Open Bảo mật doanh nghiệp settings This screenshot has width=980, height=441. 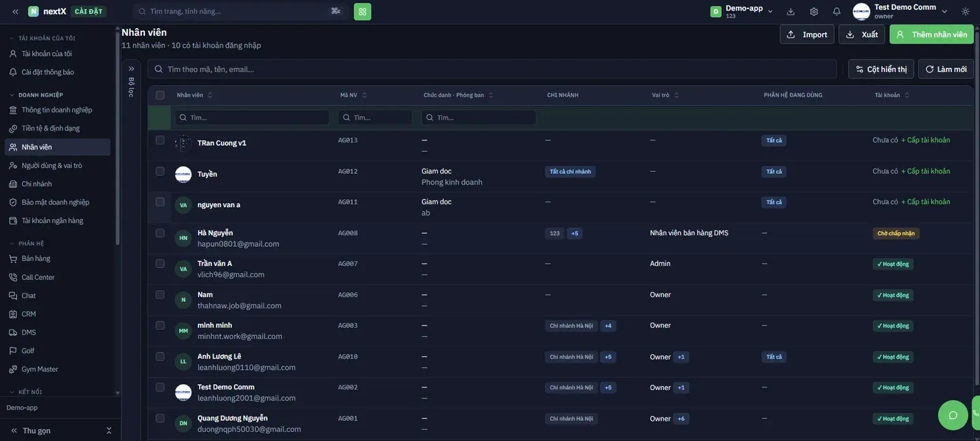[57, 203]
